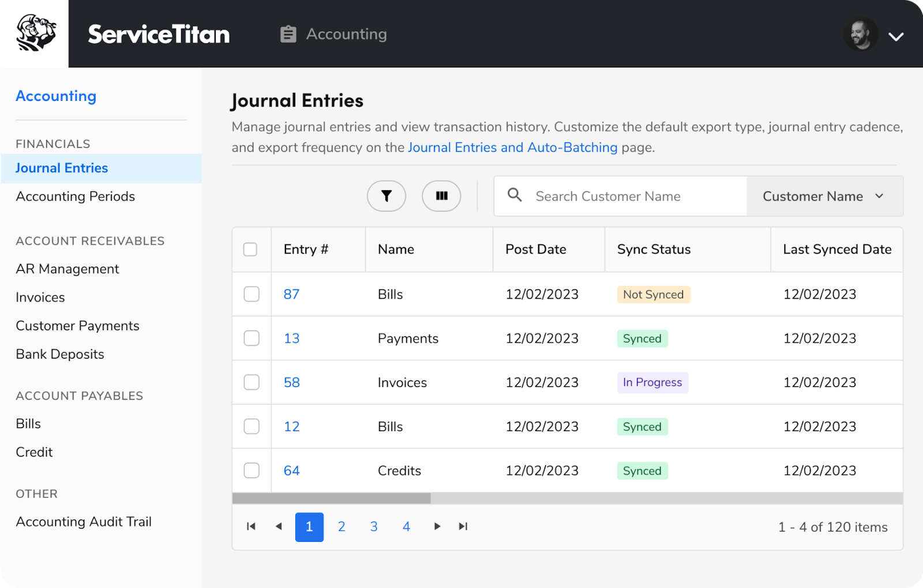Select page 1 in pagination
Image resolution: width=923 pixels, height=588 pixels.
coord(309,527)
